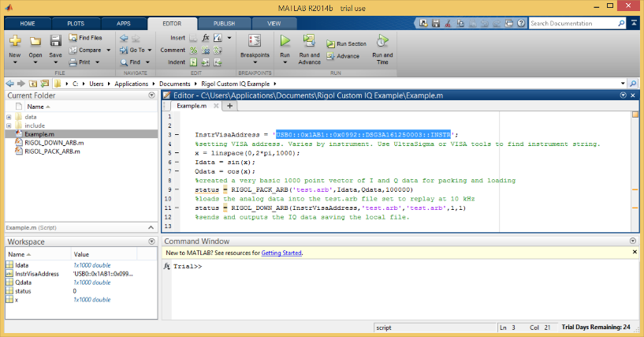Open the Breakpoints menu icon

click(x=255, y=41)
